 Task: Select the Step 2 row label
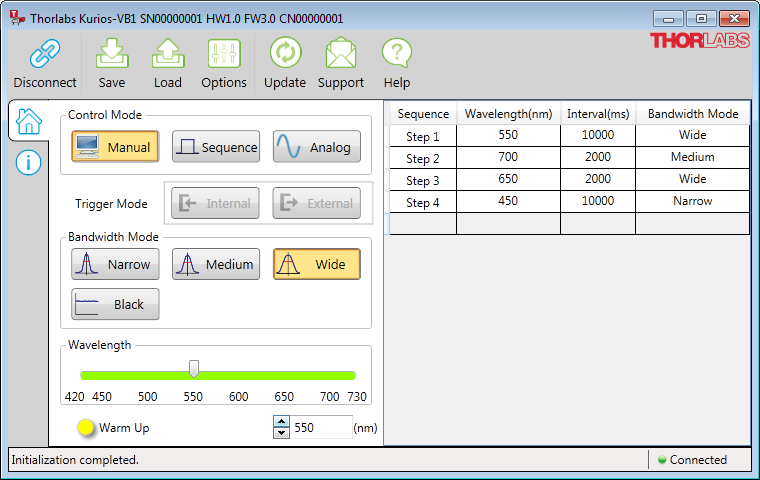pos(423,158)
